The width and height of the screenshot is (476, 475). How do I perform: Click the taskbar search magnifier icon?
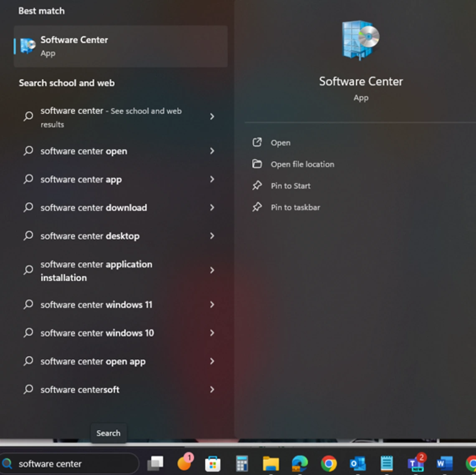[x=7, y=463]
